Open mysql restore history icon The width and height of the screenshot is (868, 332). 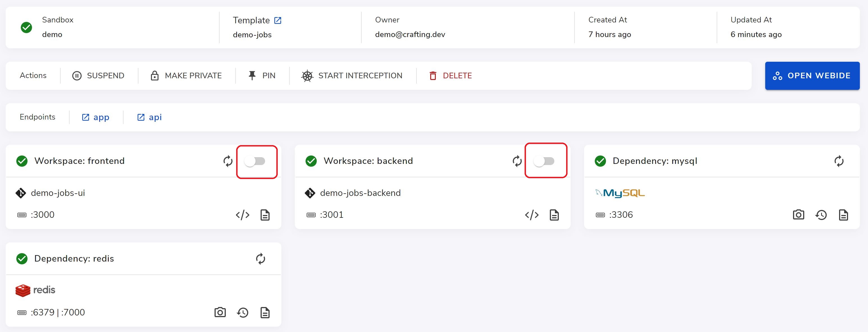[821, 215]
